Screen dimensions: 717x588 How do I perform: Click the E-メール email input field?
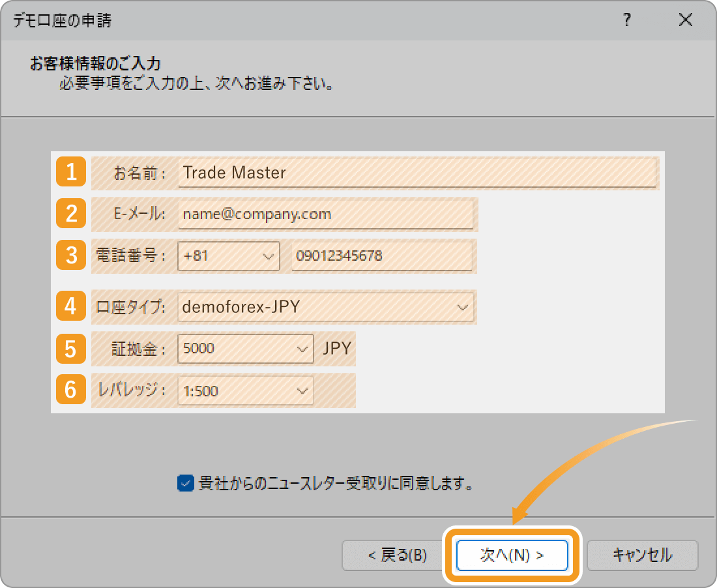[325, 214]
